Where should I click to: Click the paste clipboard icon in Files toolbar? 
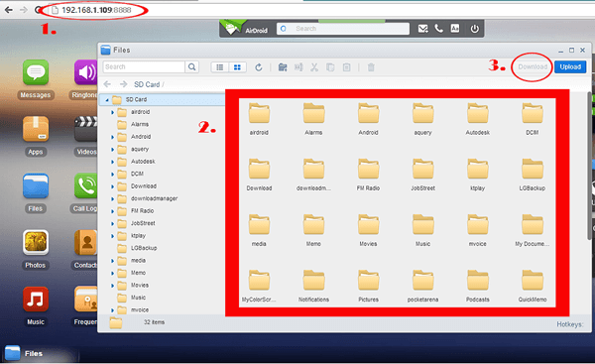pos(346,67)
